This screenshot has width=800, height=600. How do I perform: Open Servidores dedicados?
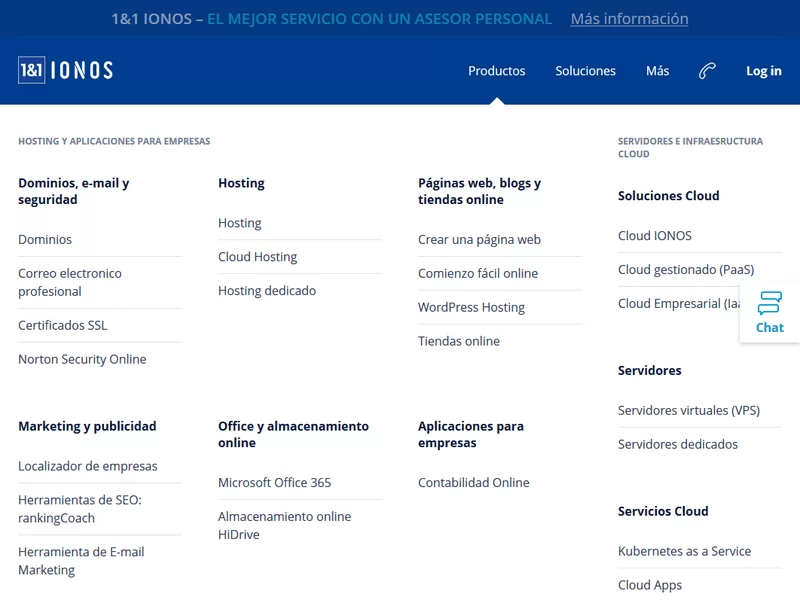(x=678, y=444)
